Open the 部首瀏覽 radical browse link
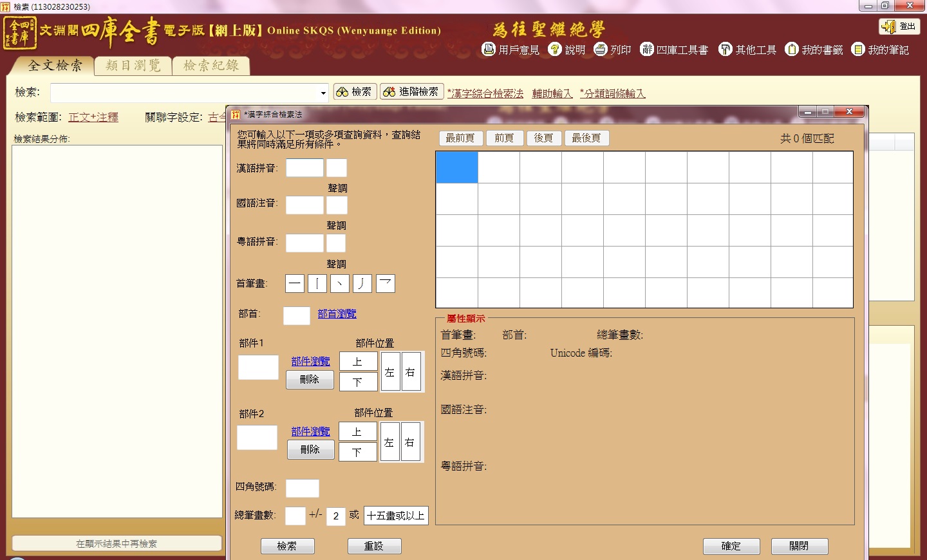927x560 pixels. [x=337, y=314]
